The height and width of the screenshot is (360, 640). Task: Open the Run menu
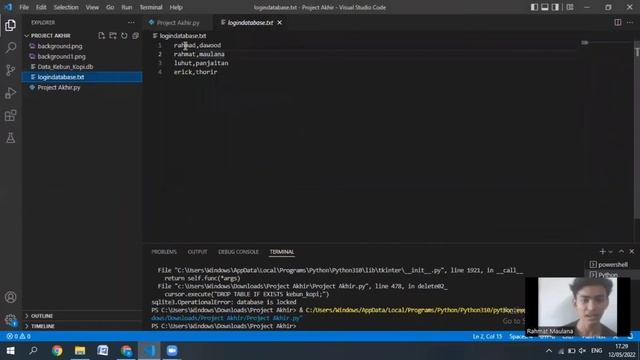pos(127,7)
